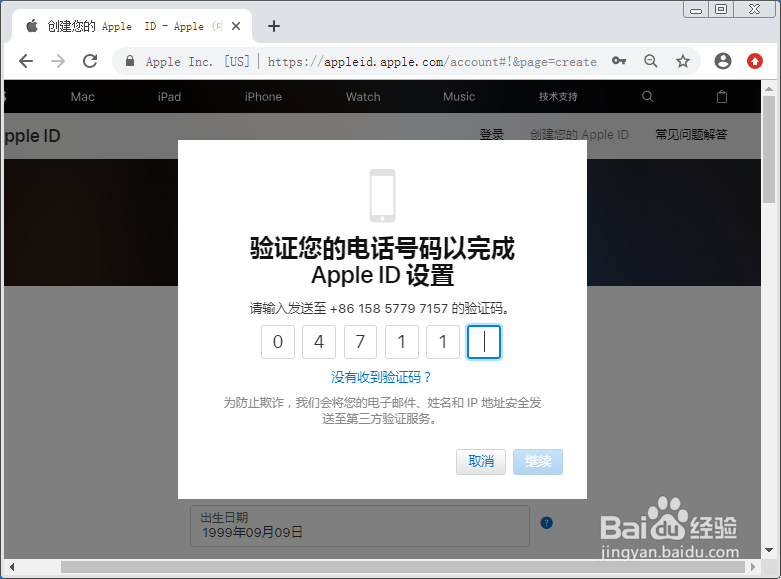Click the birth date help question icon
The image size is (781, 579).
pos(546,523)
